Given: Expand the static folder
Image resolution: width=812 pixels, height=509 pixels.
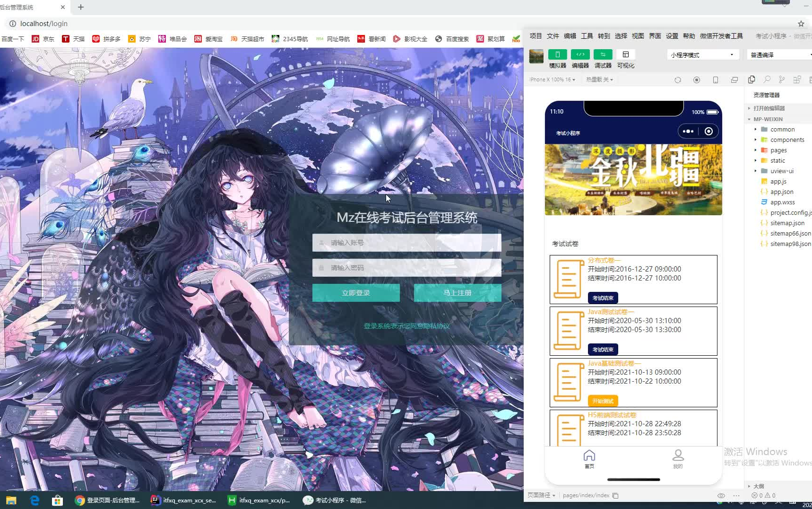Looking at the screenshot, I should coord(777,160).
